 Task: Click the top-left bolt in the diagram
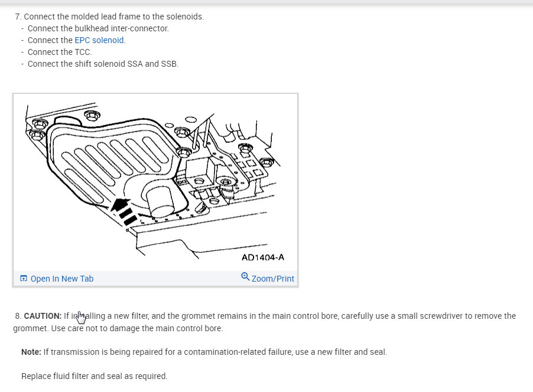(38, 124)
